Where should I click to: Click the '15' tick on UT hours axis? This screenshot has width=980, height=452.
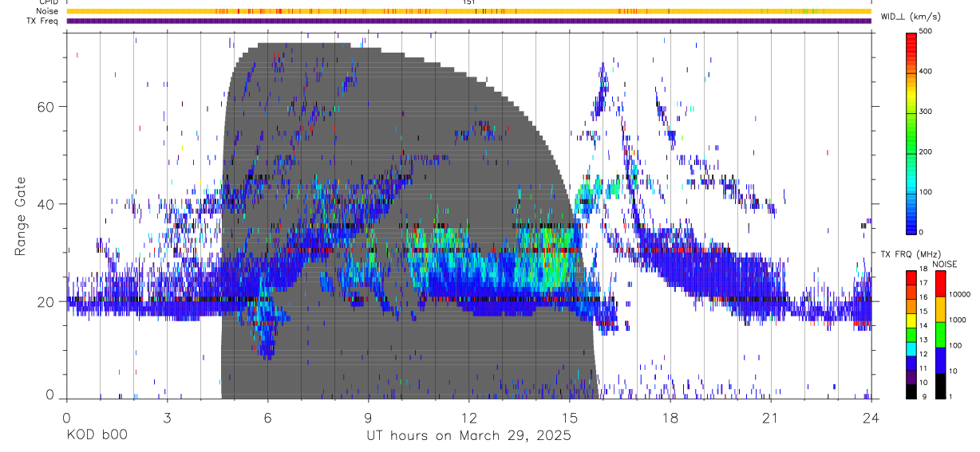[569, 417]
